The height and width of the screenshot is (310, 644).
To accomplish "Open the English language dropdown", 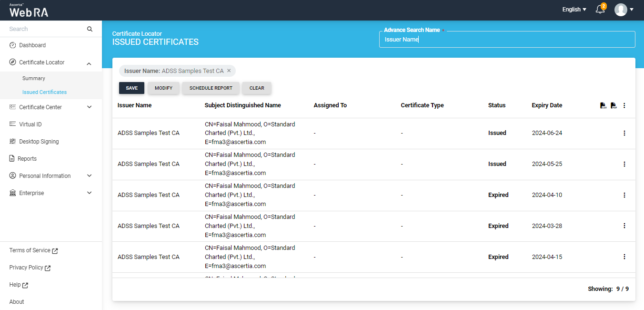I will coord(574,10).
